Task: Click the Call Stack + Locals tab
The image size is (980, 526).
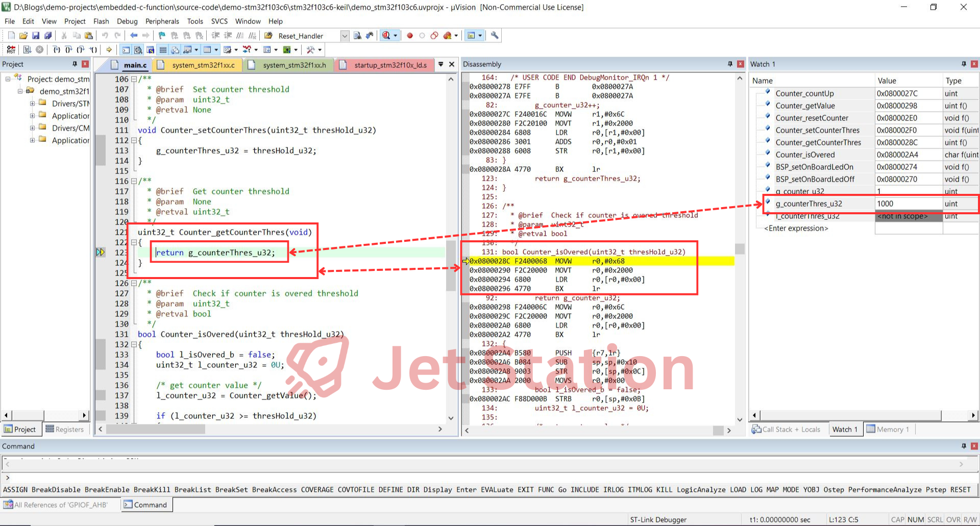Action: [x=786, y=430]
